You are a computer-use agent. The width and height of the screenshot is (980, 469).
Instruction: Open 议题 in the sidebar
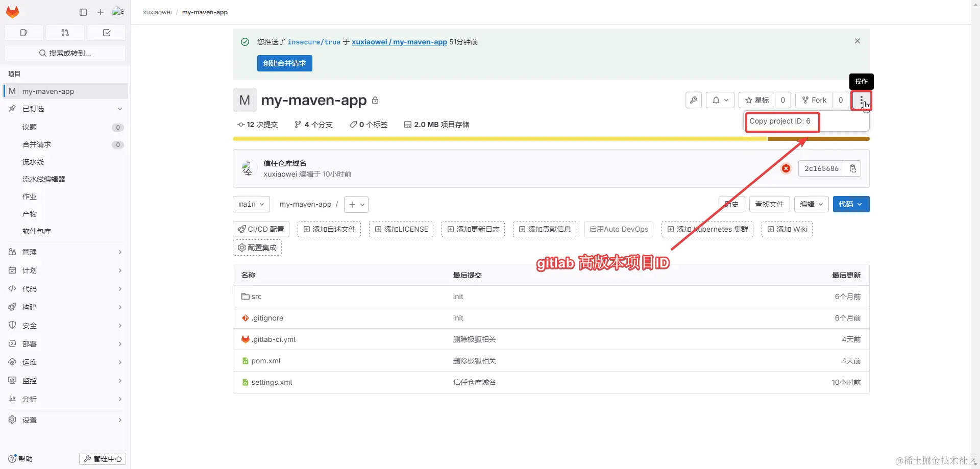[x=65, y=127]
